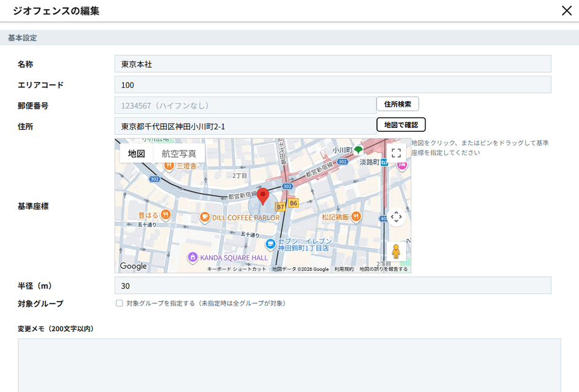Click the 基準座標 label
Screen dimensions: 579x392
pos(33,206)
